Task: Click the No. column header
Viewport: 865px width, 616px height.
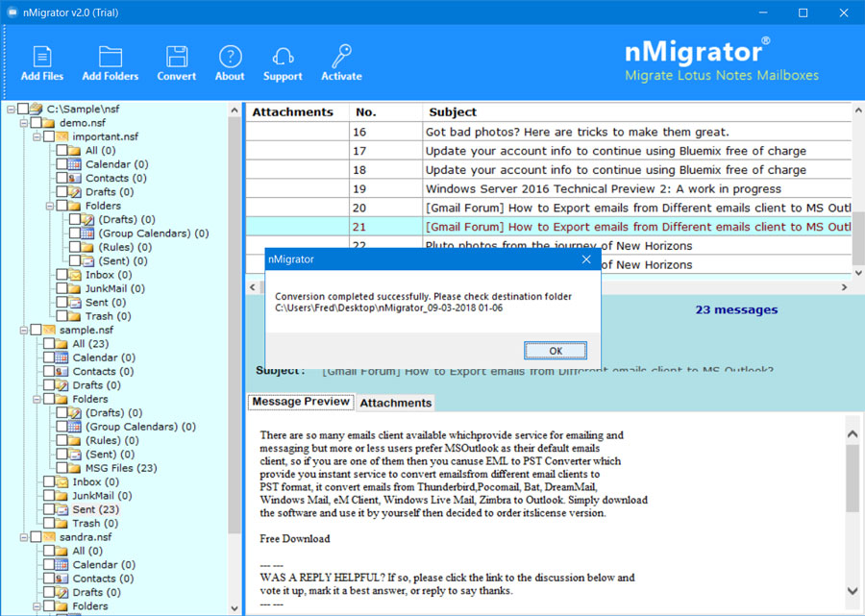Action: [x=386, y=111]
